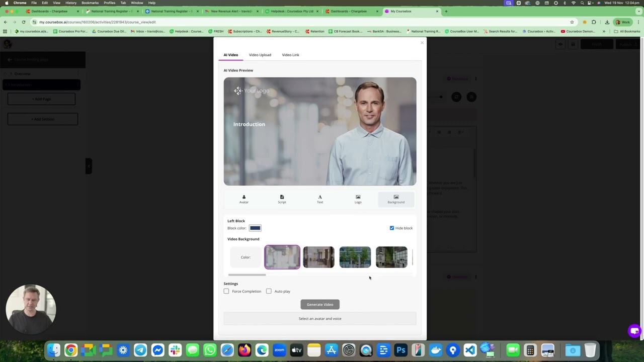Open Docker from the Dock
Image resolution: width=644 pixels, height=362 pixels.
[x=435, y=350]
